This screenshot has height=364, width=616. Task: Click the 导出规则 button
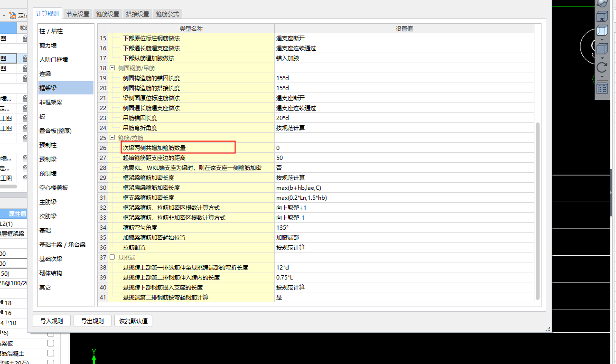click(x=93, y=321)
